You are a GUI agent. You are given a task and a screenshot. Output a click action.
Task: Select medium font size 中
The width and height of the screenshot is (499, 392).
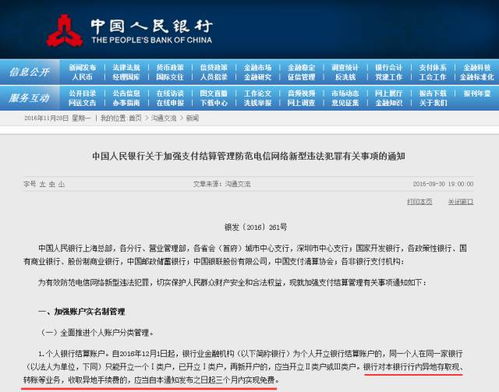click(x=52, y=184)
